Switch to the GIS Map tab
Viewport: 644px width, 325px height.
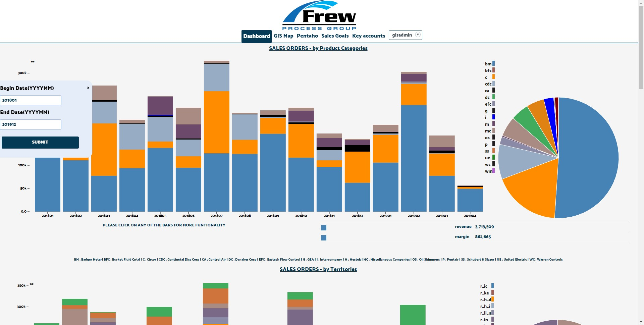pyautogui.click(x=283, y=36)
